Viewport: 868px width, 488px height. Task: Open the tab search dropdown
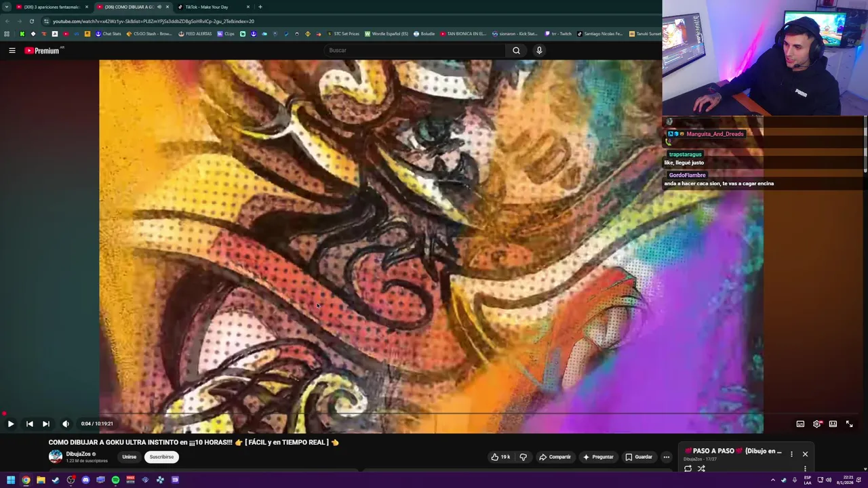pyautogui.click(x=6, y=7)
